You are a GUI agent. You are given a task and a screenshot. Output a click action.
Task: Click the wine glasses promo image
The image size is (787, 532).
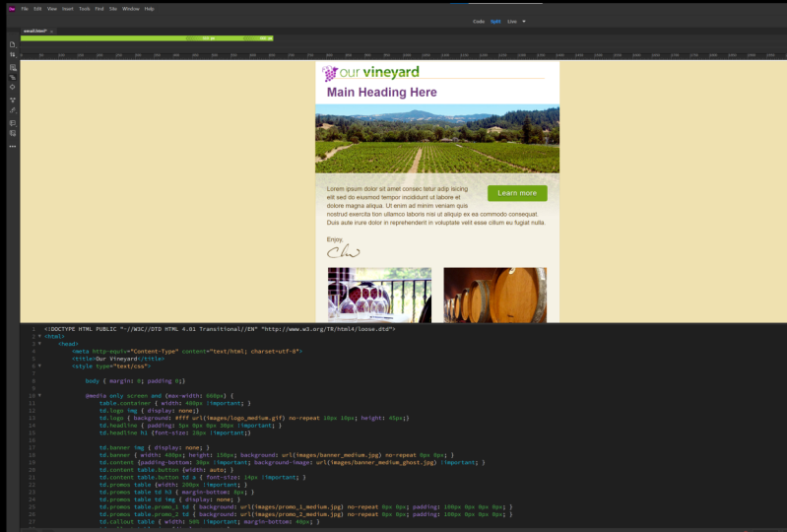pyautogui.click(x=379, y=296)
